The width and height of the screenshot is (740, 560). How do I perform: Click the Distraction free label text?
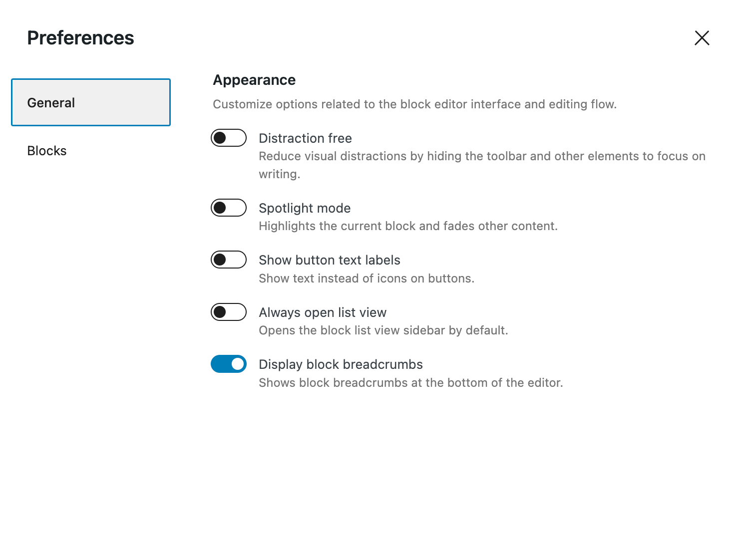[x=305, y=138]
